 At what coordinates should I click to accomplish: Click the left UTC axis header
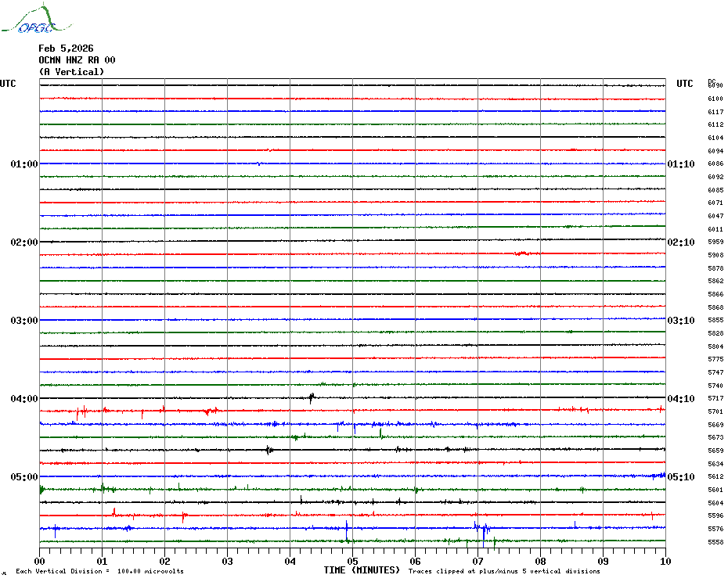(x=8, y=84)
